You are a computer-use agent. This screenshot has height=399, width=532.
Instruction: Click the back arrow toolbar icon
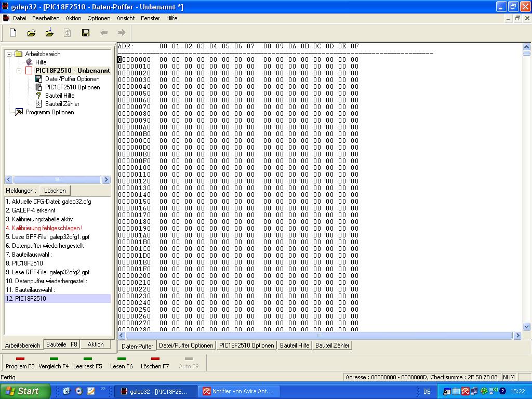click(x=104, y=33)
